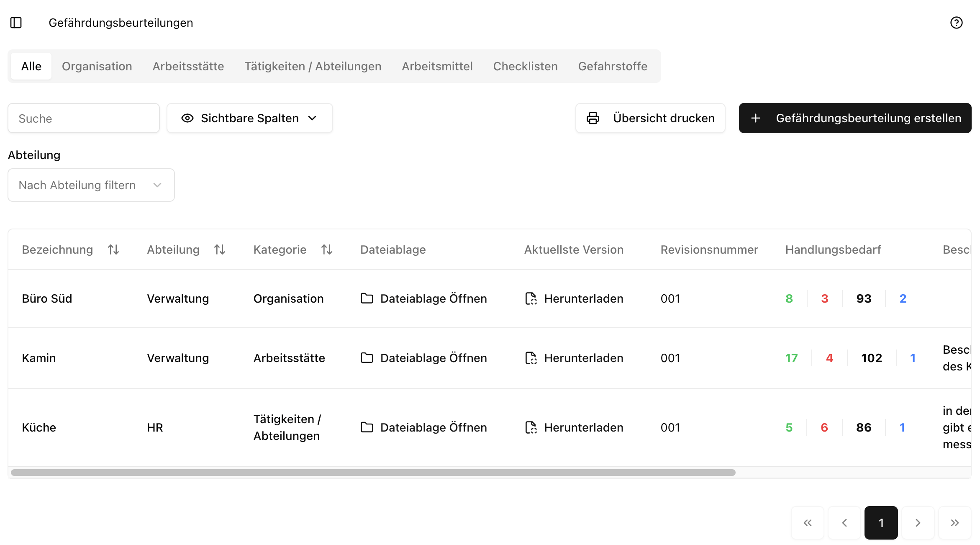The width and height of the screenshot is (980, 545).
Task: Select the Arbeitsmittel tab
Action: click(x=437, y=66)
